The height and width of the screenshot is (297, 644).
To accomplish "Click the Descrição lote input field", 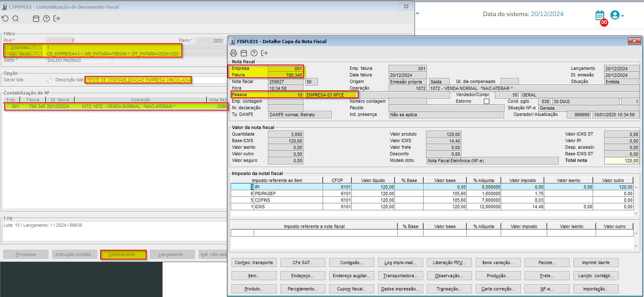I will (x=139, y=80).
